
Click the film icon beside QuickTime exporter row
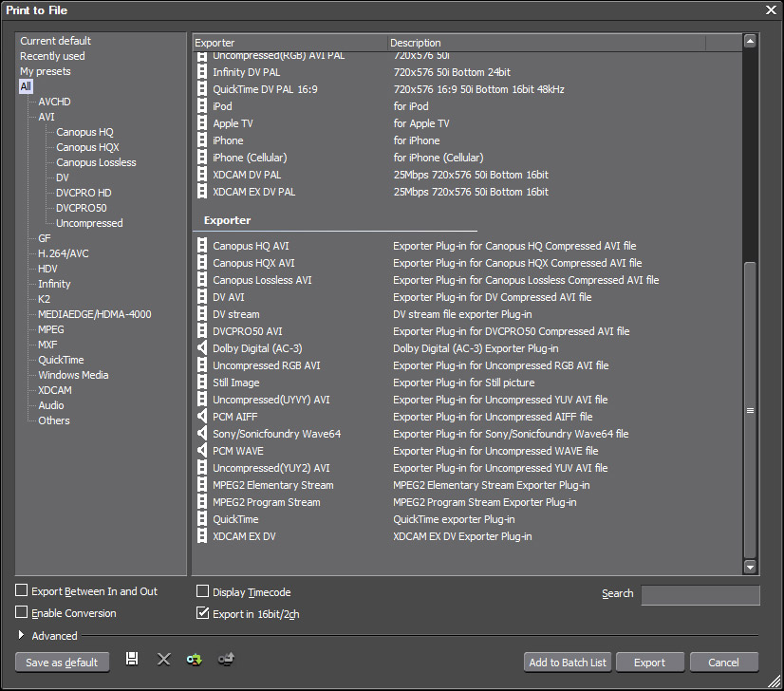[x=202, y=519]
